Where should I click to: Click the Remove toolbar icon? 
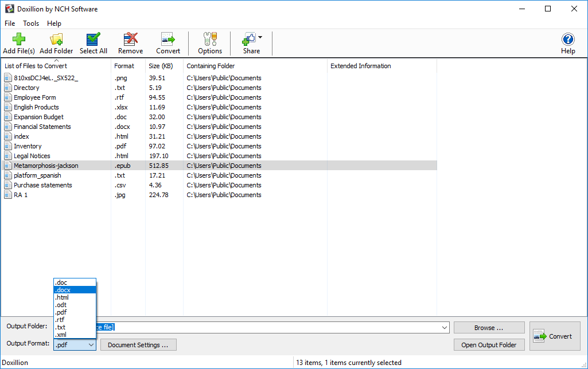tap(130, 39)
